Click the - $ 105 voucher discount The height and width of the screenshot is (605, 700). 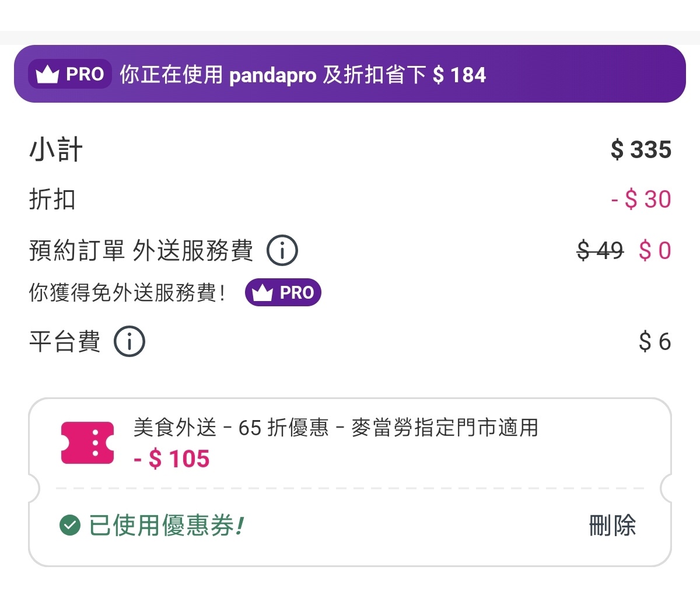(171, 459)
